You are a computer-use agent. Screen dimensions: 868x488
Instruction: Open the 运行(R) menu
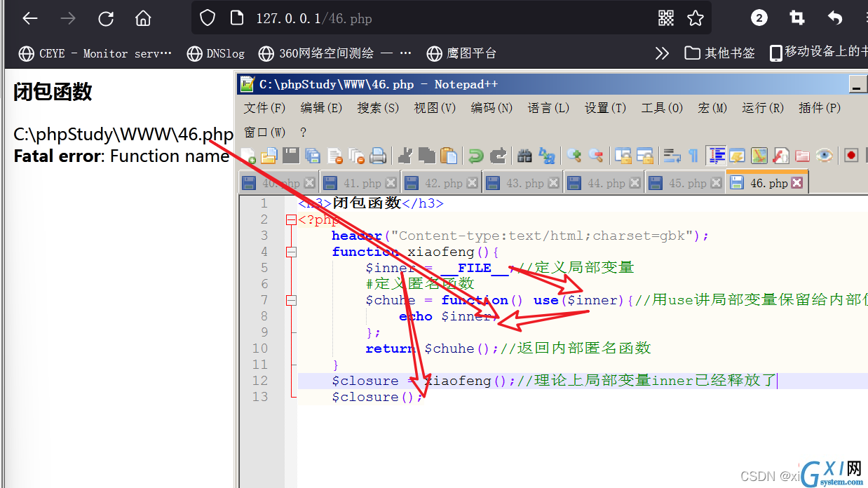pos(763,108)
